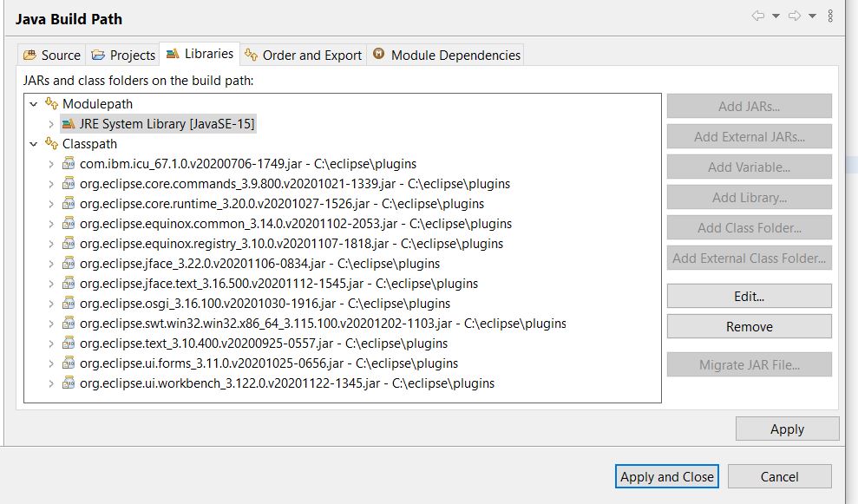Go to the Module Dependencies tab
This screenshot has height=504, width=858.
446,55
